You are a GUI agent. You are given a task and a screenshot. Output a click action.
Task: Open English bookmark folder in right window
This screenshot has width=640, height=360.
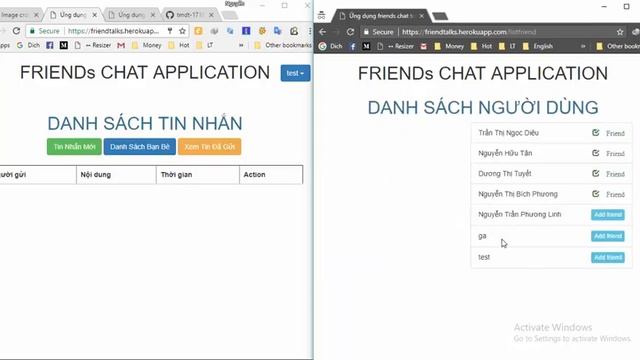[538, 46]
